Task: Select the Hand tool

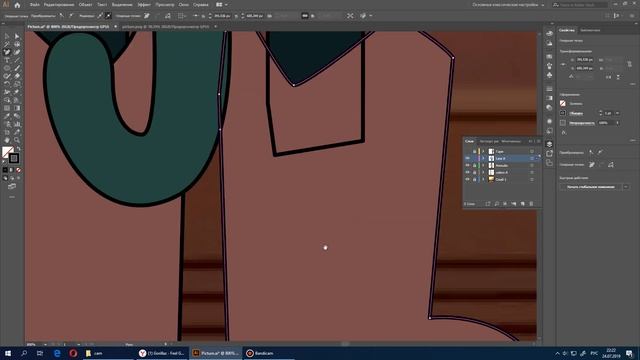Action: tap(7, 140)
